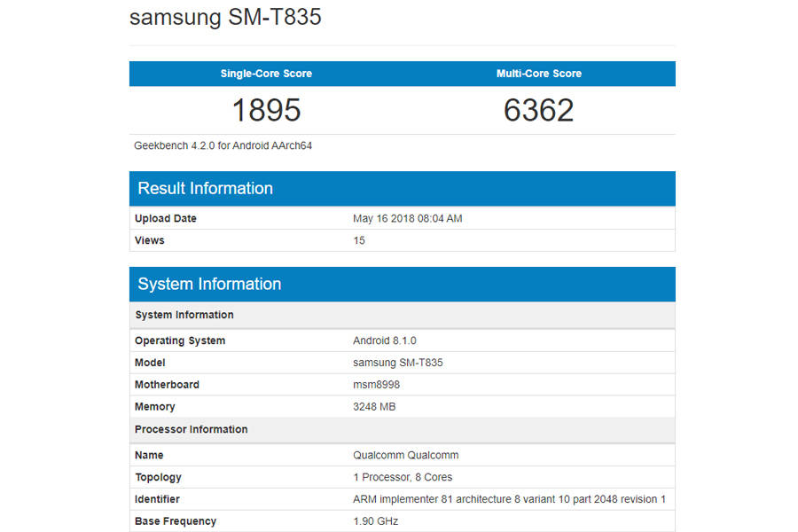
Task: Select the Views row showing 15
Action: 149,240
